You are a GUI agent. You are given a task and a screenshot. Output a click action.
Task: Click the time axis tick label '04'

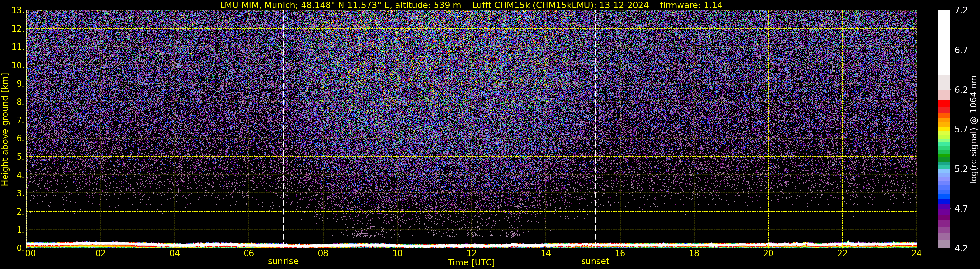tap(175, 253)
